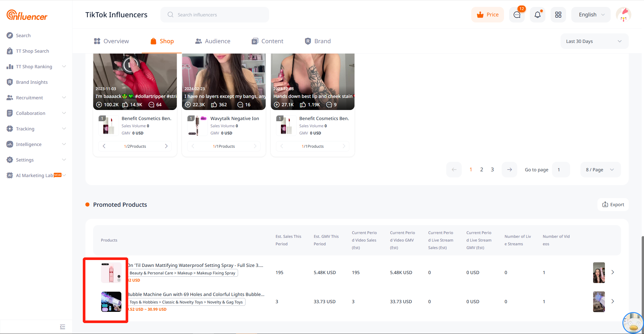Expand the Bubble Machine Gun row arrow
644x334 pixels.
click(x=613, y=301)
